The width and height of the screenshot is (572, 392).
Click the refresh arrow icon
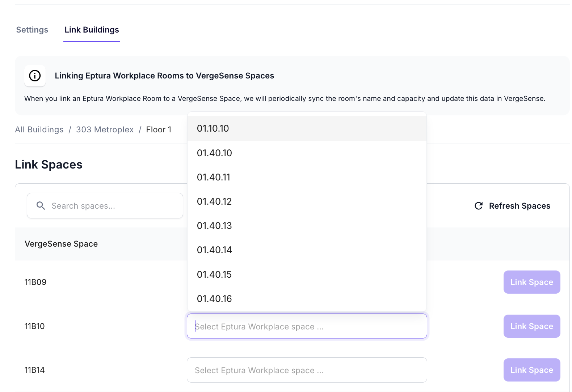pyautogui.click(x=479, y=206)
